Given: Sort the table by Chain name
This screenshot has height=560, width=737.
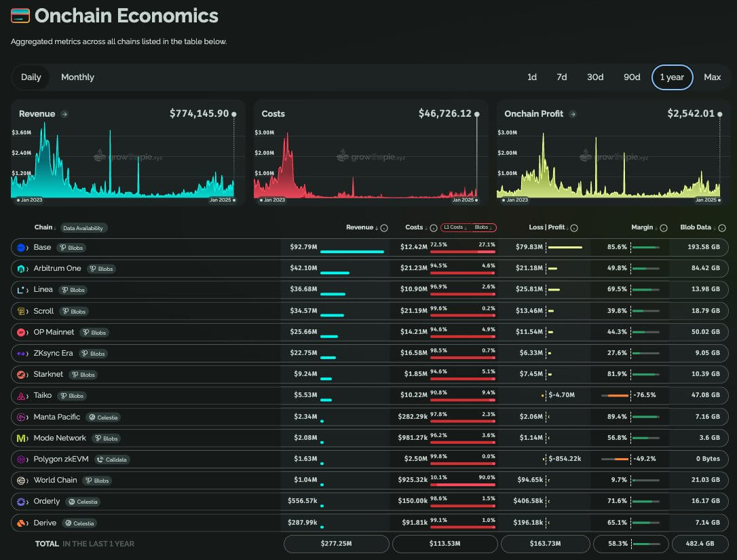Looking at the screenshot, I should 43,227.
